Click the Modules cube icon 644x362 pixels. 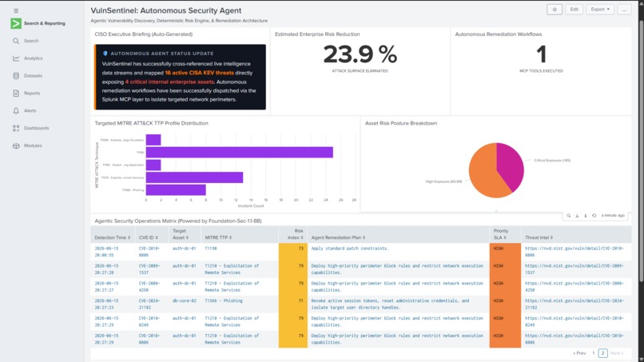coord(16,145)
